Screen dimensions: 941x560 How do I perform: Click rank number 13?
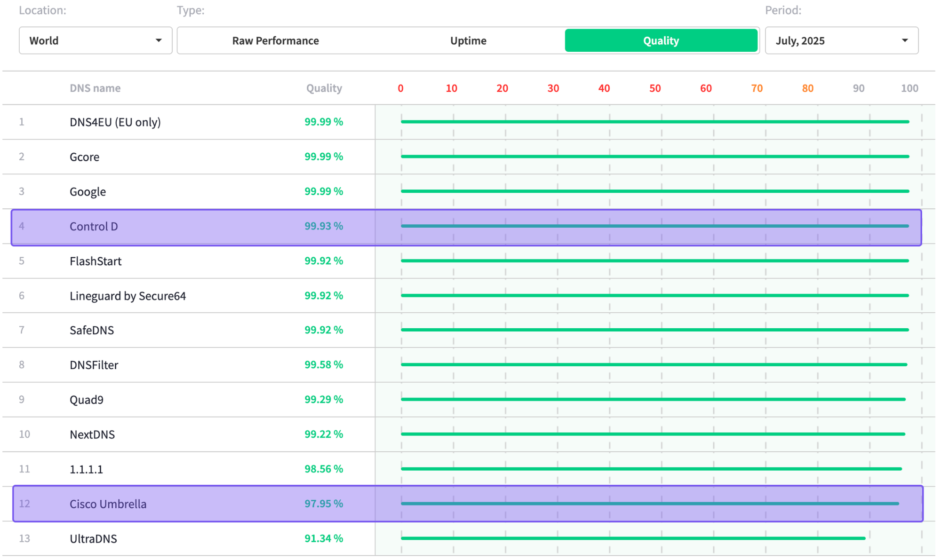[x=24, y=539]
